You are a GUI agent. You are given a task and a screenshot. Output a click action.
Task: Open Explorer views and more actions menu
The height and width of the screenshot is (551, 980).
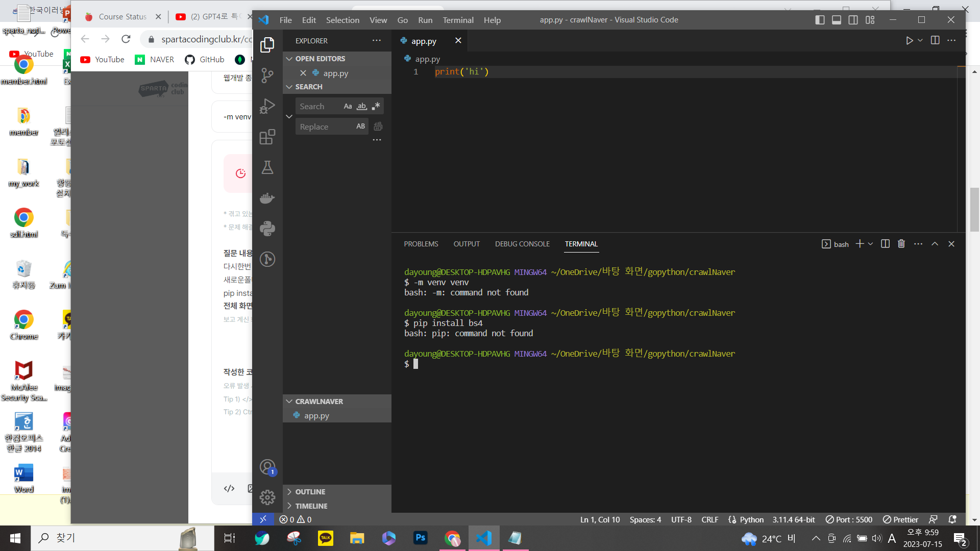(x=377, y=40)
